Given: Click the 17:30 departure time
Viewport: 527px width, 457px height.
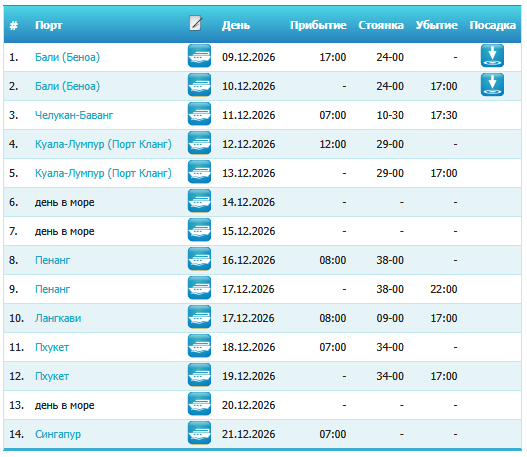Looking at the screenshot, I should point(444,115).
